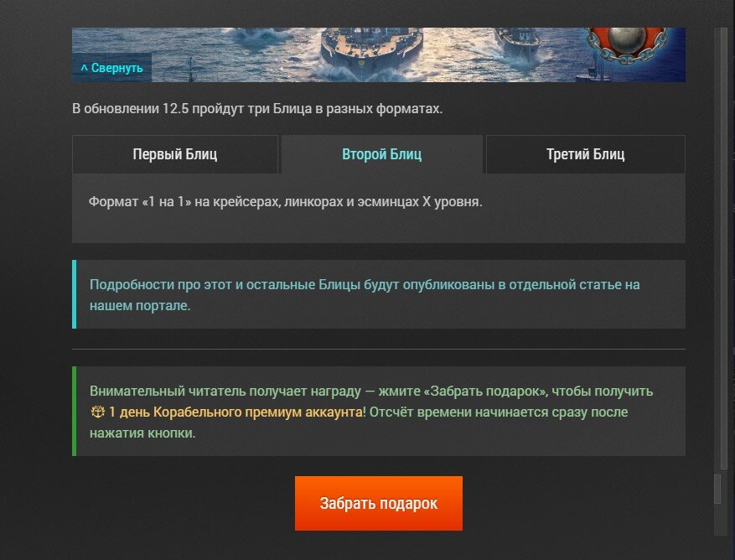Click the В обновлении 12.5 intro sentence
This screenshot has width=735, height=560.
click(x=257, y=109)
